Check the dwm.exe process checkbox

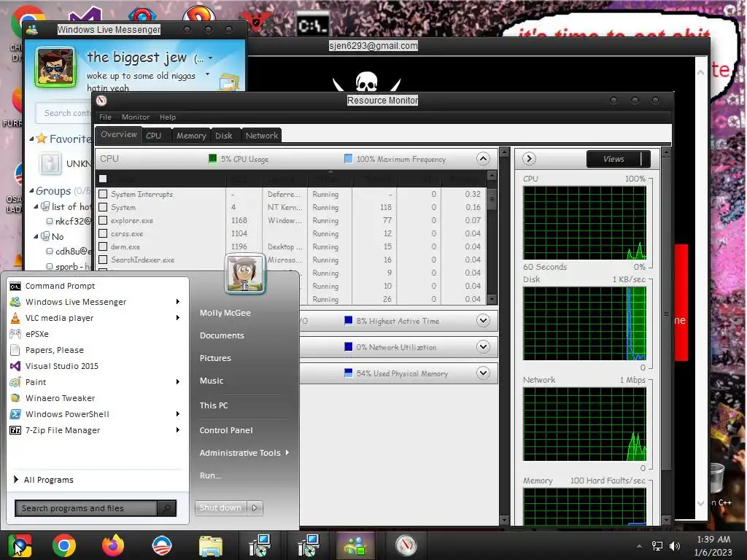103,246
